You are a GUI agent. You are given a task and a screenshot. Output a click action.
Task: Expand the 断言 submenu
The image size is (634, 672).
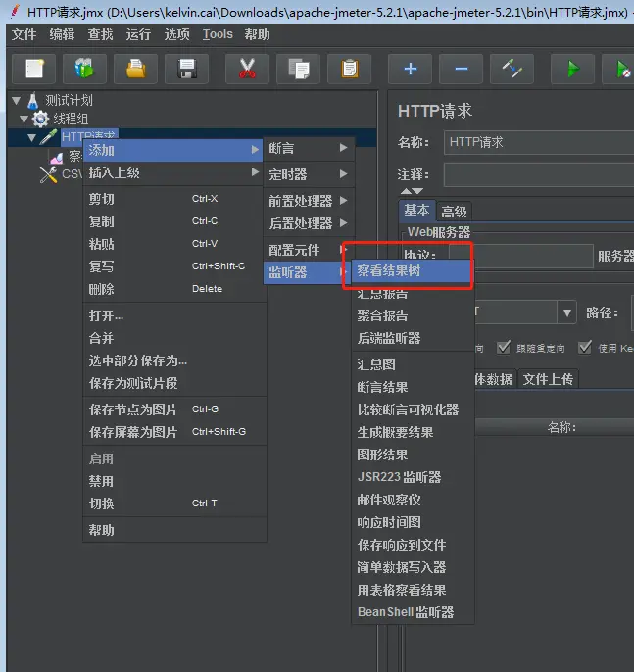tap(309, 148)
